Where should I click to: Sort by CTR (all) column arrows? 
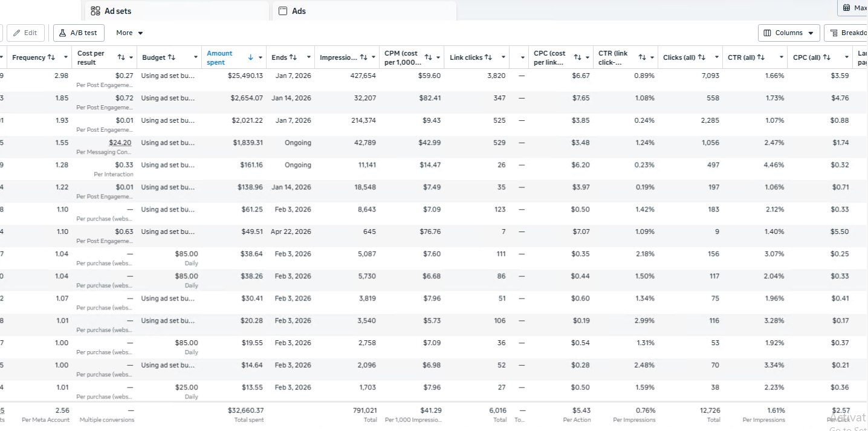(761, 57)
